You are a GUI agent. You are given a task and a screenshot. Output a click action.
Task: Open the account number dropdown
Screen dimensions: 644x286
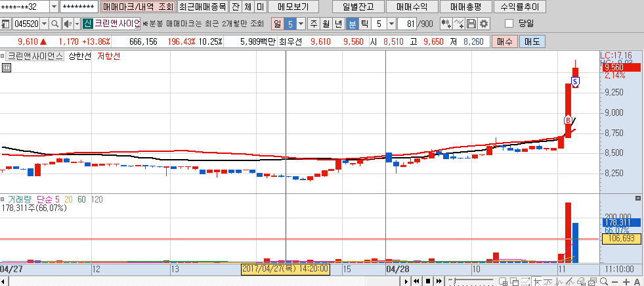[53, 7]
